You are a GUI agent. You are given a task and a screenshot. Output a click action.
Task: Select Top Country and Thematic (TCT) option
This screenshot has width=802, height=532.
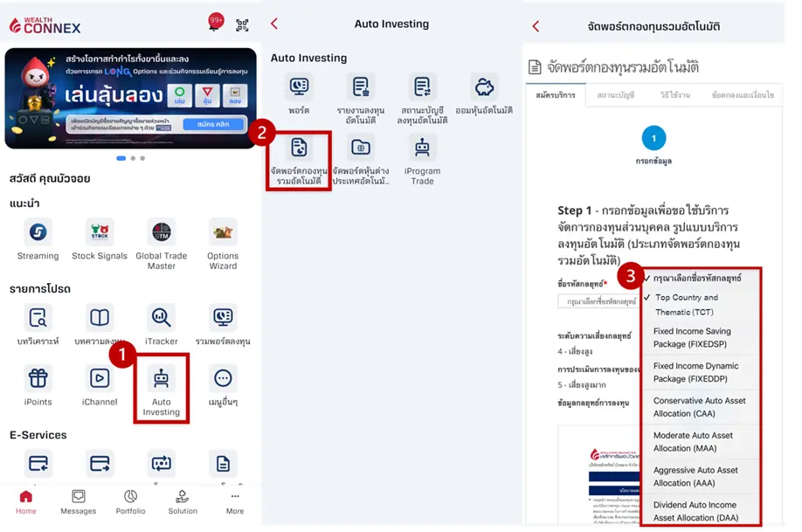click(x=686, y=304)
